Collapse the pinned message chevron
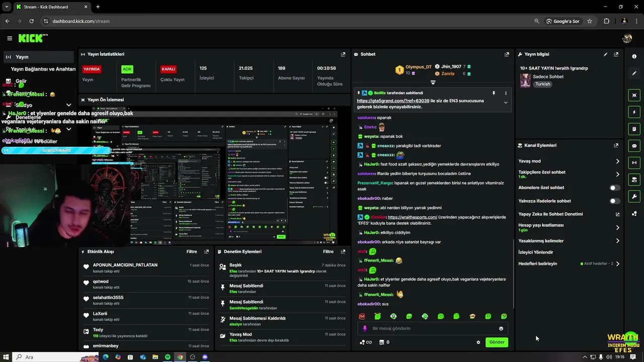Image resolution: width=644 pixels, height=362 pixels. (x=506, y=103)
